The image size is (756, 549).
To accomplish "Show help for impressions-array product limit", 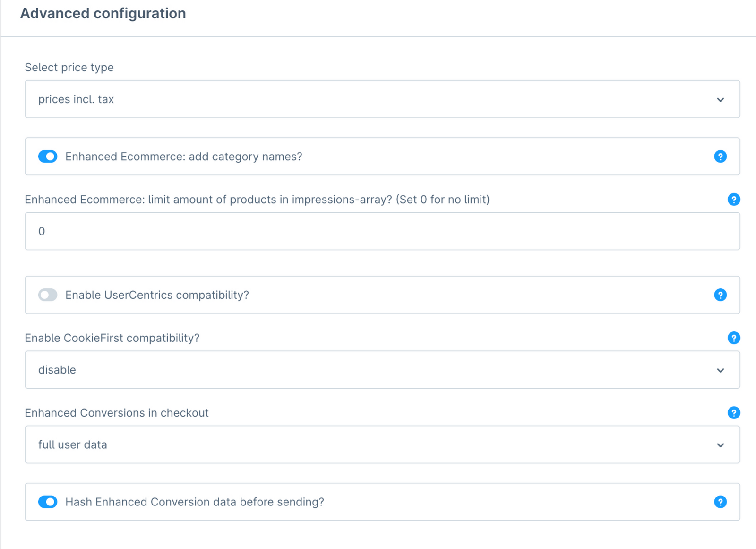I will point(733,200).
